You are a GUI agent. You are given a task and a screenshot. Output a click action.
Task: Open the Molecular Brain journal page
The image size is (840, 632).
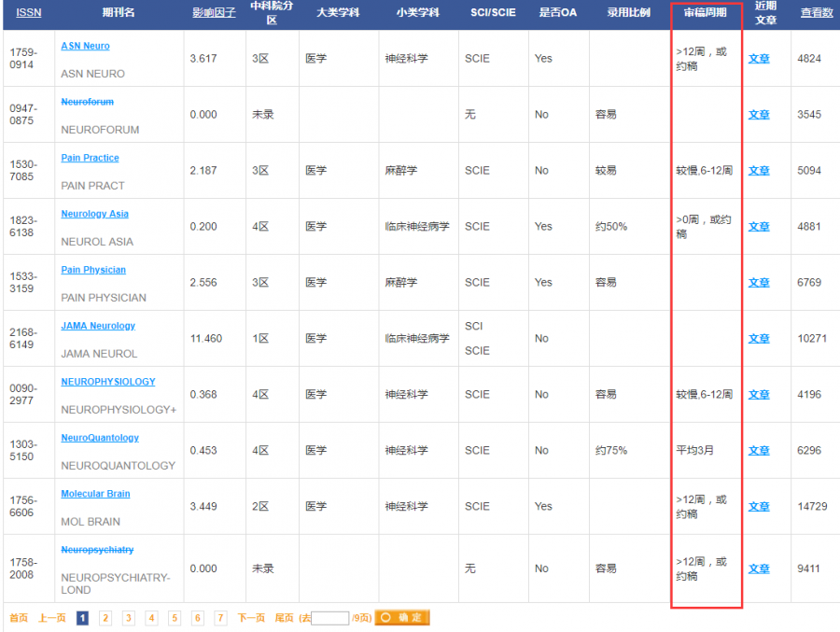[x=95, y=494]
